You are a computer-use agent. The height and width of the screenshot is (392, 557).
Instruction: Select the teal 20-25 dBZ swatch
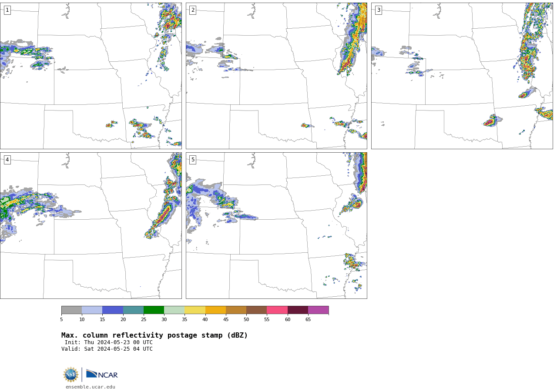coord(133,310)
